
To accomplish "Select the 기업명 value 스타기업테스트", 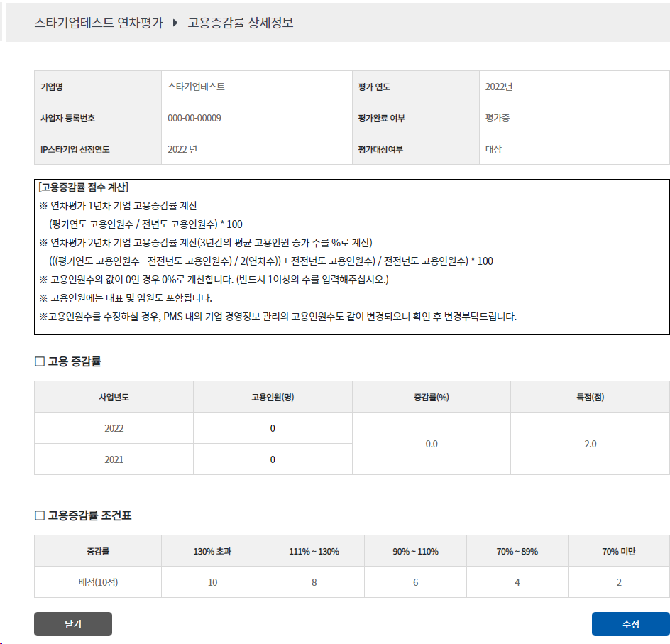I will [x=197, y=87].
